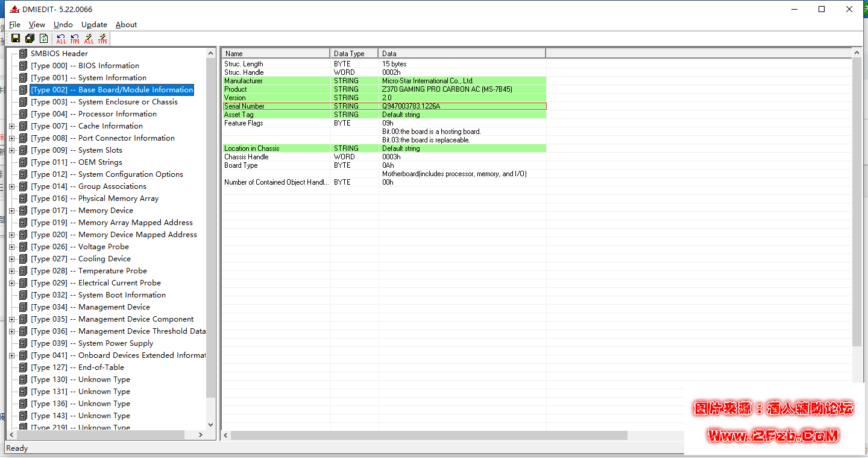868x458 pixels.
Task: Click the tree panel scroll-down arrow
Action: [211, 425]
